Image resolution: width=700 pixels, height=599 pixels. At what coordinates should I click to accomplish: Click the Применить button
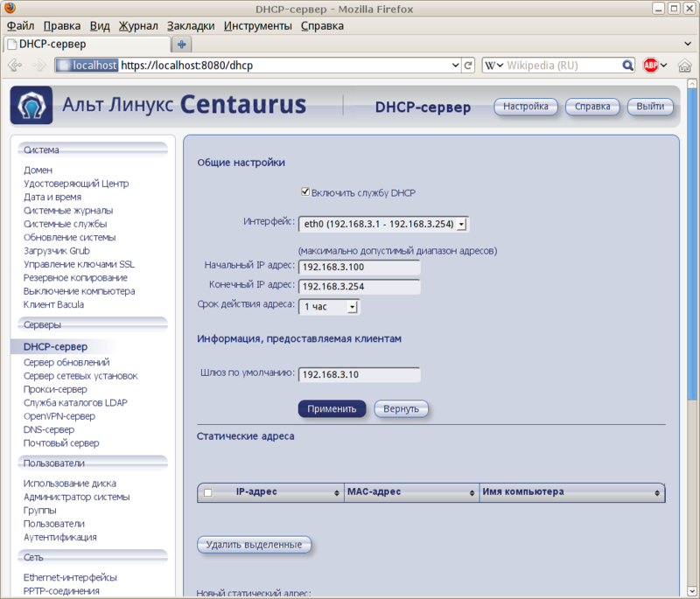click(x=332, y=409)
